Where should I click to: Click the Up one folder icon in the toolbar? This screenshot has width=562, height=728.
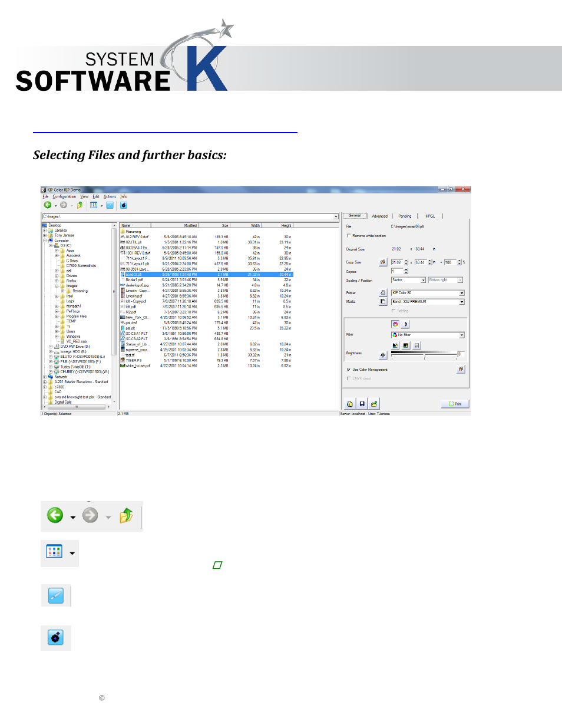80,205
